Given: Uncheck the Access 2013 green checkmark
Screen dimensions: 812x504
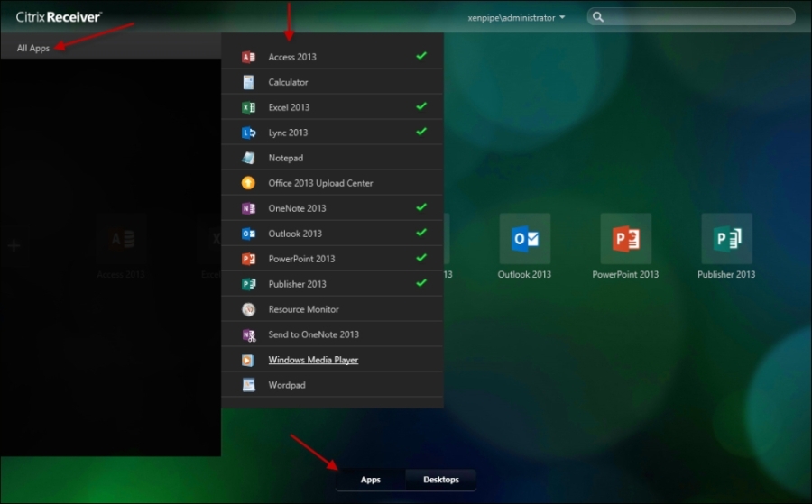Looking at the screenshot, I should (421, 55).
